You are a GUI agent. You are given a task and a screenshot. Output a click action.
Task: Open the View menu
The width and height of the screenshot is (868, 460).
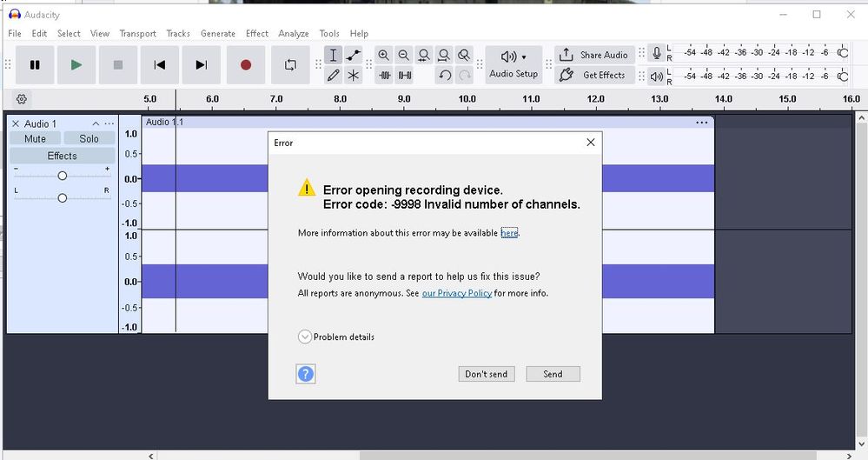(100, 33)
